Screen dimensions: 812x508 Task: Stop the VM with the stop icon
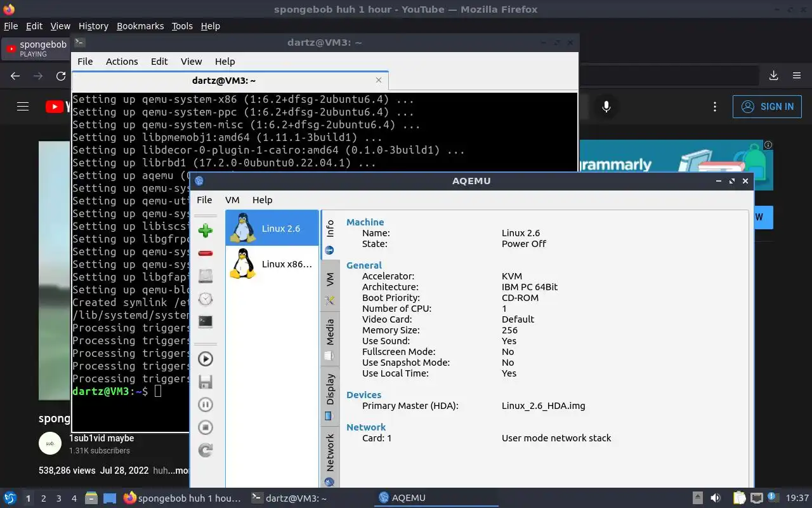[206, 427]
